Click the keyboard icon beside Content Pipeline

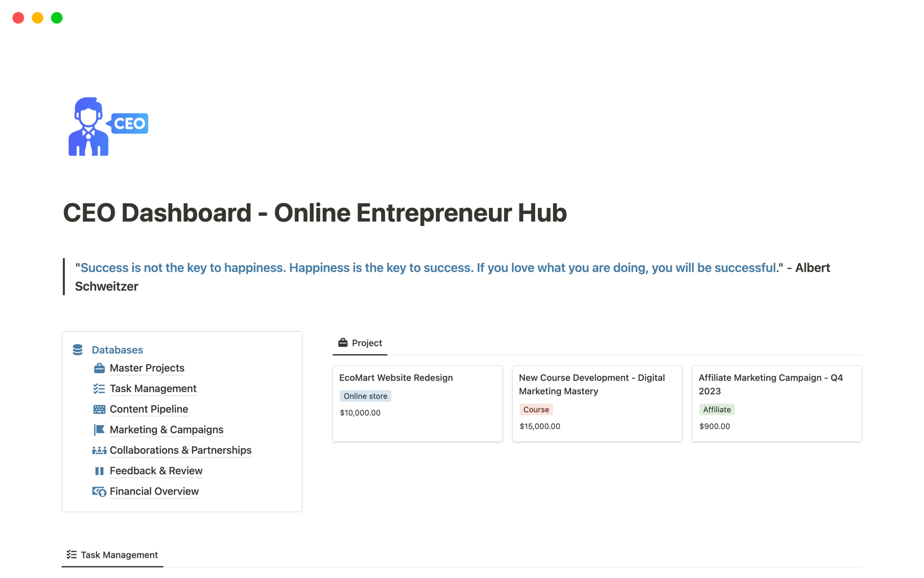pyautogui.click(x=99, y=409)
